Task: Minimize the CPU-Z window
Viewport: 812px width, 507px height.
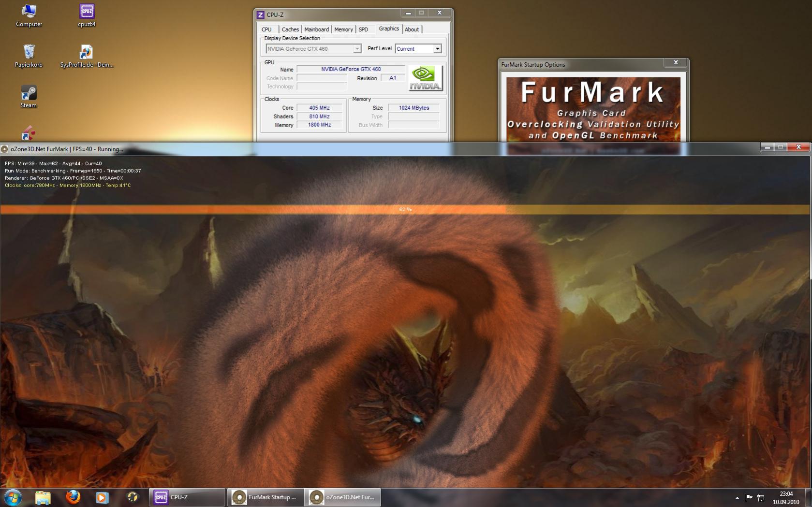Action: 408,13
